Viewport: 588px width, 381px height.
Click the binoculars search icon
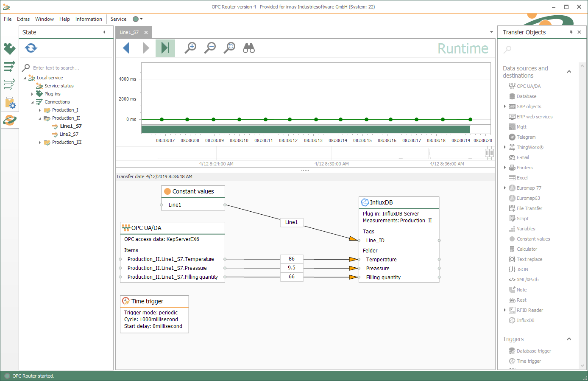249,48
